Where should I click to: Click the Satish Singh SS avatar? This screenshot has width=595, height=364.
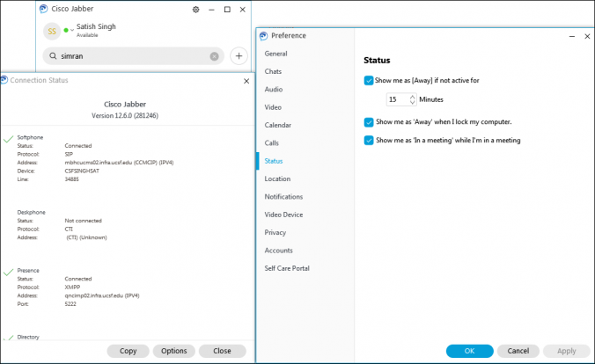tap(52, 32)
